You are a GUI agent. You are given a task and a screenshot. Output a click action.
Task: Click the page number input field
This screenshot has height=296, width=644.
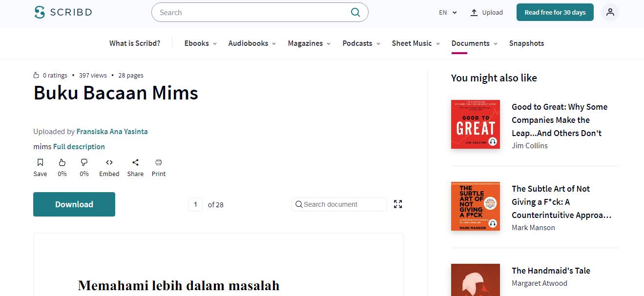pos(195,204)
